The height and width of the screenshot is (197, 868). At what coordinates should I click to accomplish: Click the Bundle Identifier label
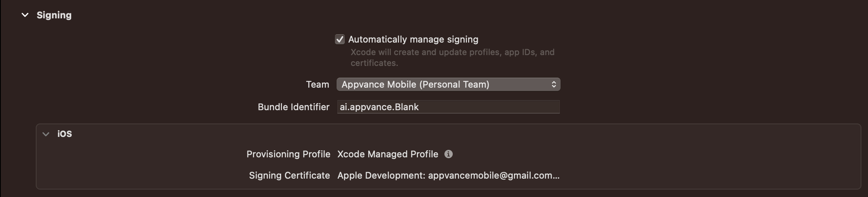294,107
